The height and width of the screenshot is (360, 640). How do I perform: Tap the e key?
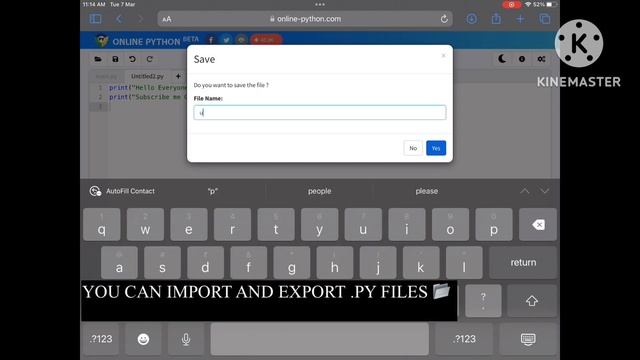(x=189, y=224)
